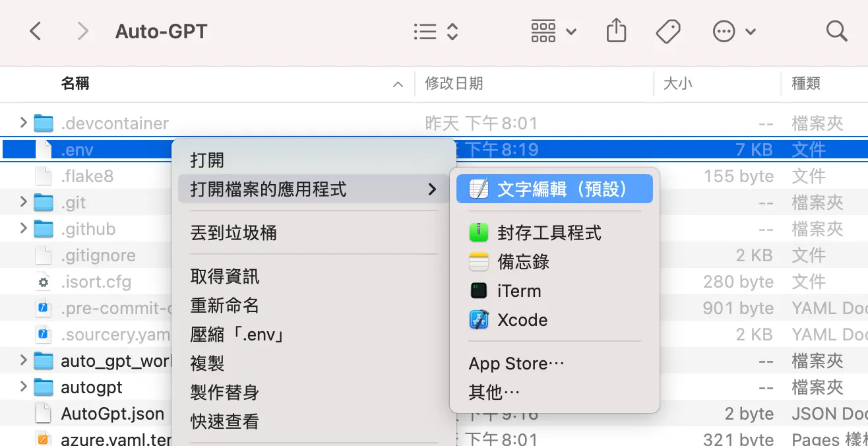Viewport: 868px width, 446px height.
Task: Open with 封存工具程式
Action: [x=555, y=233]
